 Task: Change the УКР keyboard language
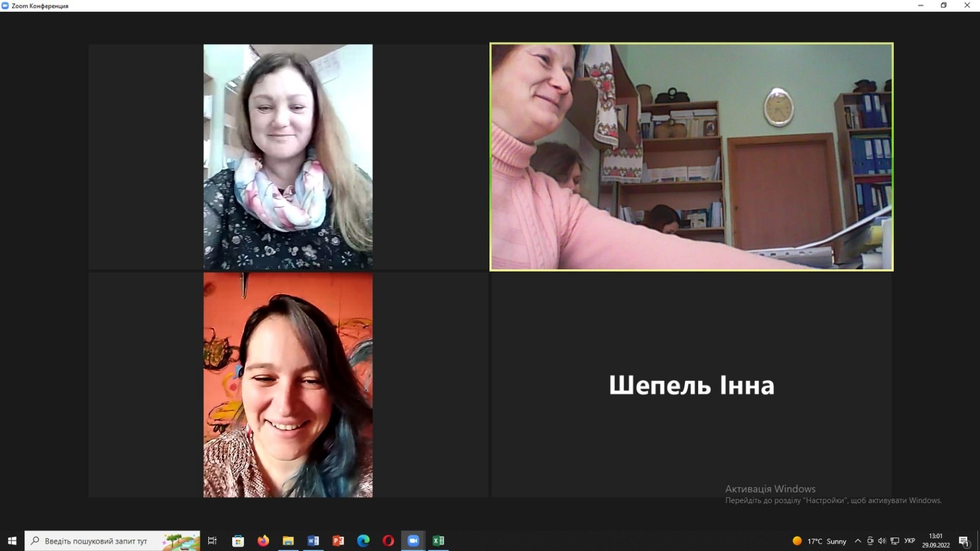point(910,541)
